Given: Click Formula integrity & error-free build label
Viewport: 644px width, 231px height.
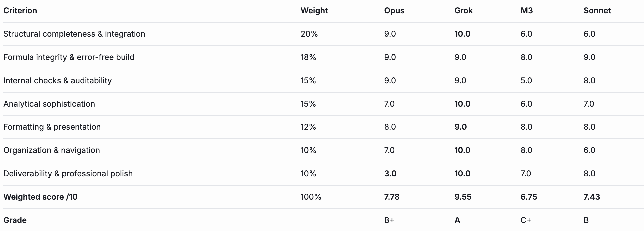Looking at the screenshot, I should (x=69, y=57).
